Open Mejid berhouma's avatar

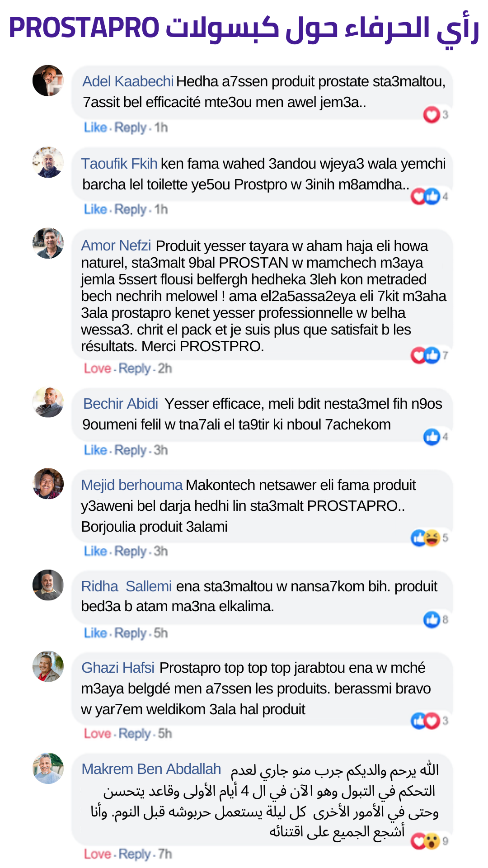click(x=48, y=484)
